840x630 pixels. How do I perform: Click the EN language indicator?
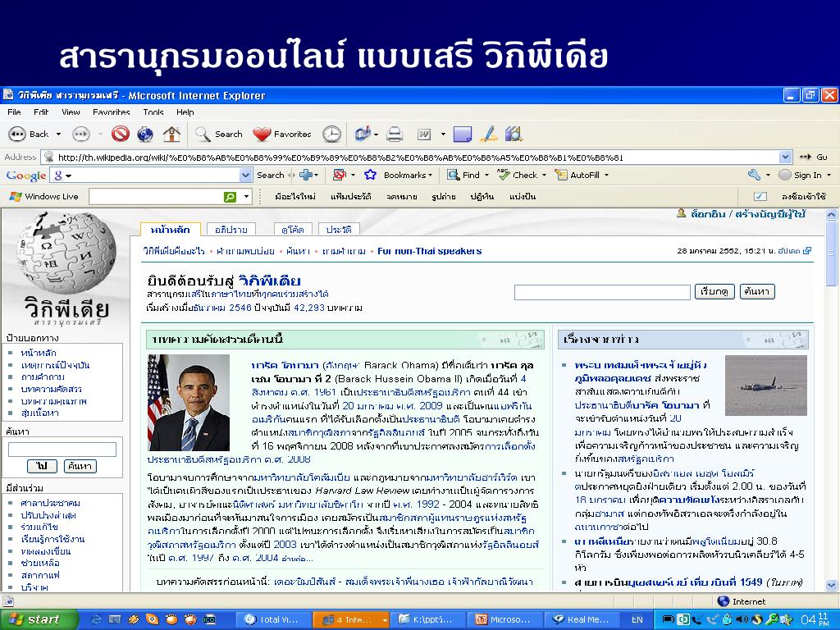point(637,619)
